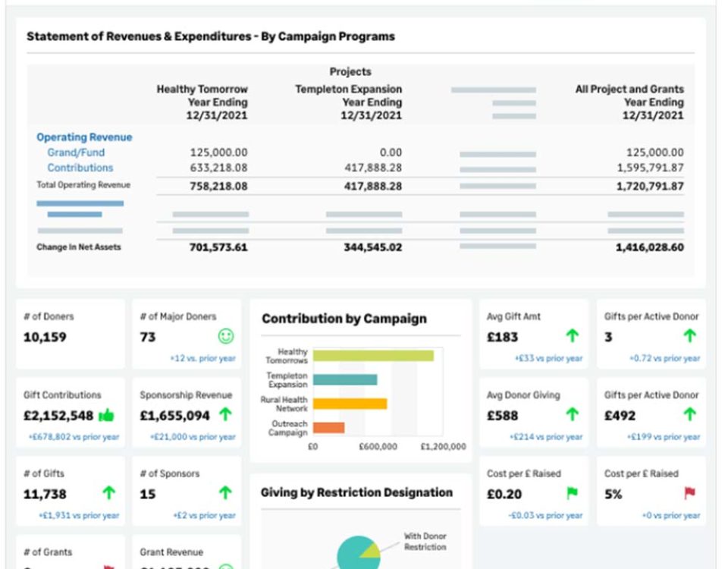The width and height of the screenshot is (728, 569).
Task: Click the 'With Donor Restriction' pie label
Action: (425, 542)
